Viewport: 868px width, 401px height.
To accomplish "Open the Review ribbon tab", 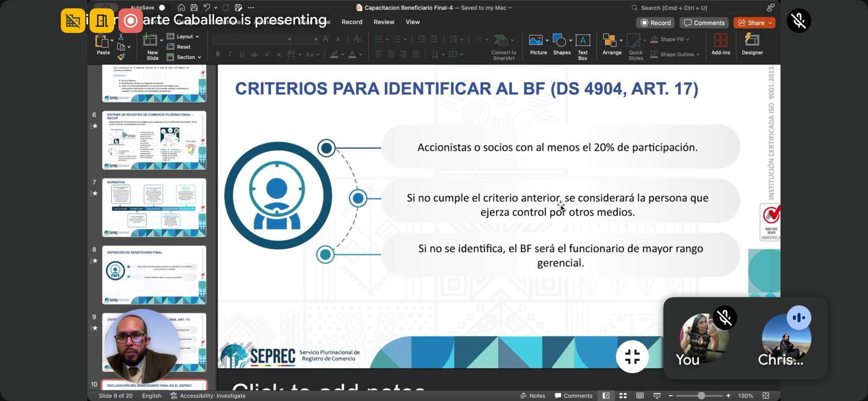I will click(384, 22).
